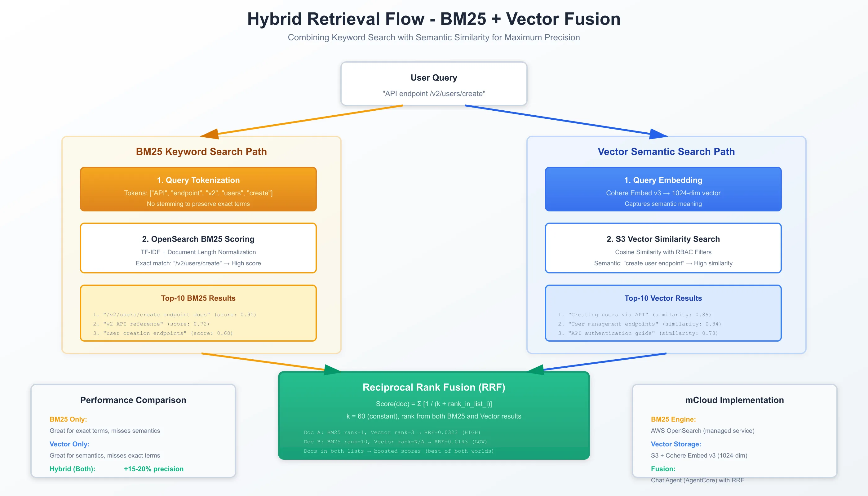Image resolution: width=868 pixels, height=496 pixels.
Task: Select the 'Reciprocal Rank Fusion (RRF)' heading
Action: [x=434, y=387]
